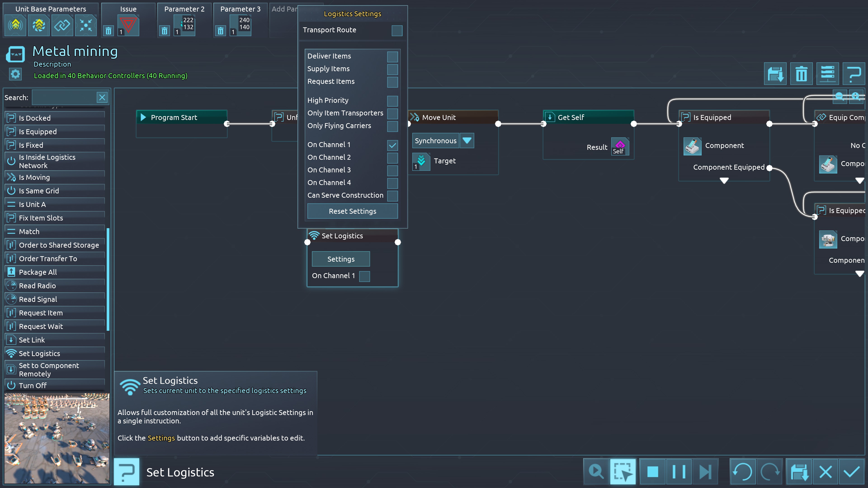Delete the Issue parameter via trash icon
This screenshot has width=868, height=488.
pos(108,31)
